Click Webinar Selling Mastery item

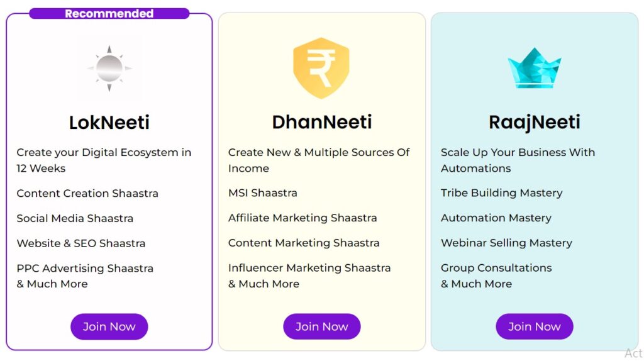pyautogui.click(x=506, y=243)
